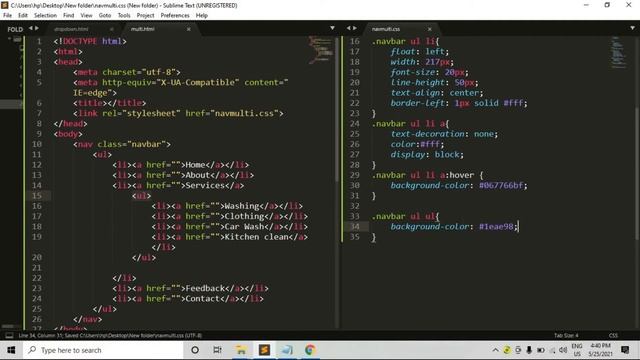Close the multi.html tab

[189, 29]
